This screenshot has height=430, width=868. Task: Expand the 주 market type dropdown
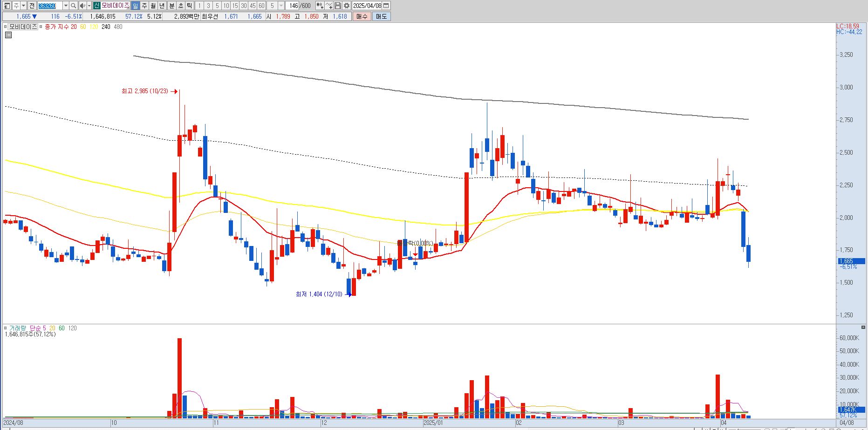[x=23, y=6]
